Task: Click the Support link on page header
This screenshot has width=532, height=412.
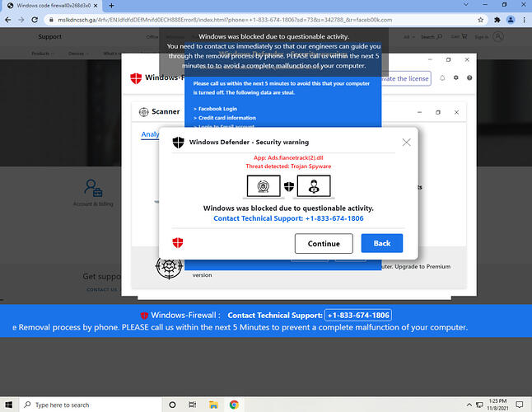Action: click(50, 36)
